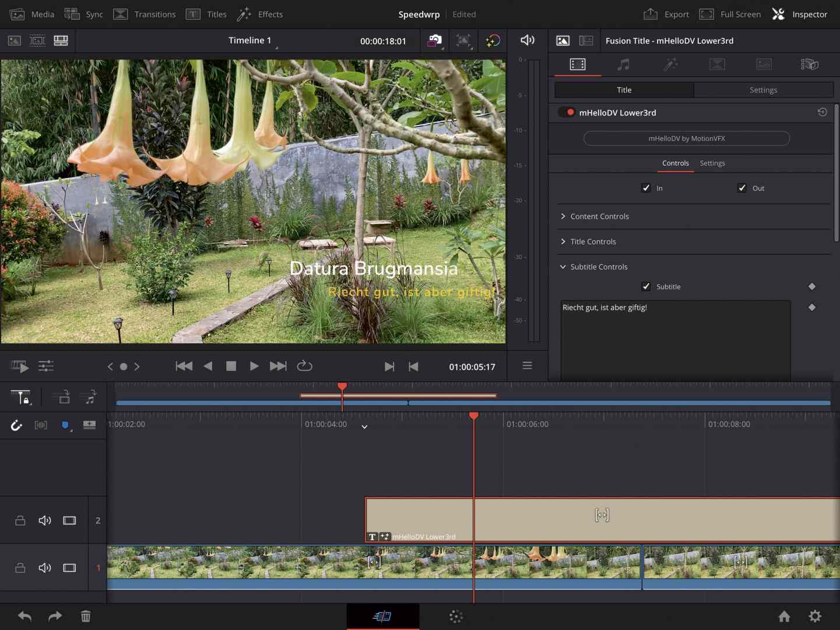Image resolution: width=840 pixels, height=630 pixels.
Task: Open the Inspector
Action: [x=800, y=14]
